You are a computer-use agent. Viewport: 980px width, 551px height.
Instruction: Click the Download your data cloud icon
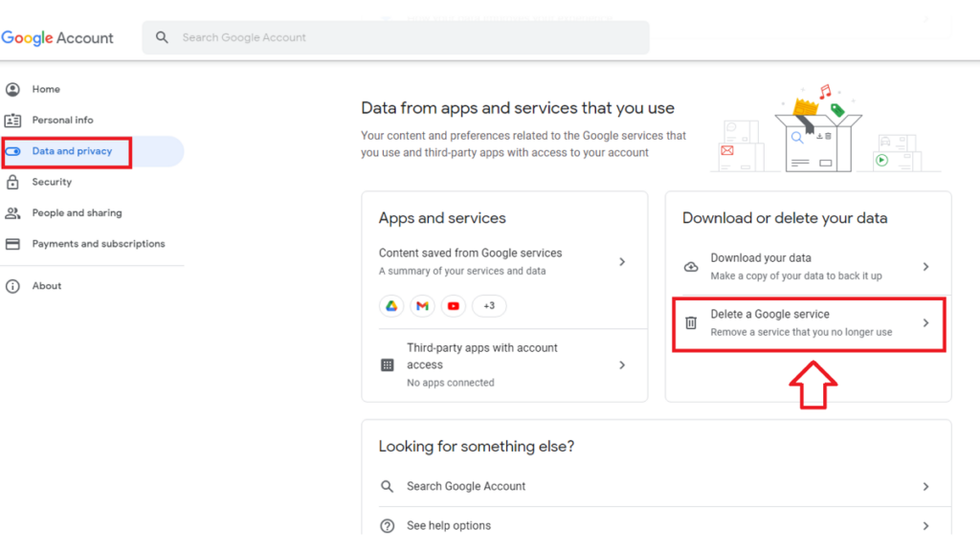click(x=691, y=267)
